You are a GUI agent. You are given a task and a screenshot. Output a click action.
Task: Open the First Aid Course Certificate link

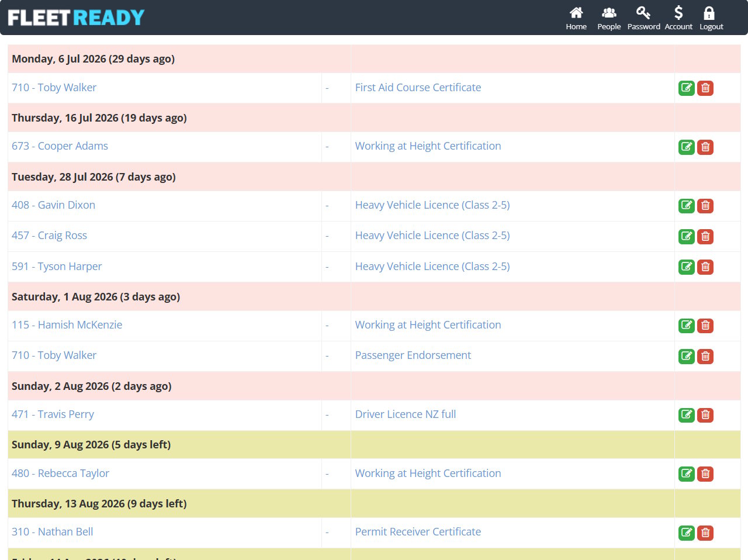[x=418, y=88]
